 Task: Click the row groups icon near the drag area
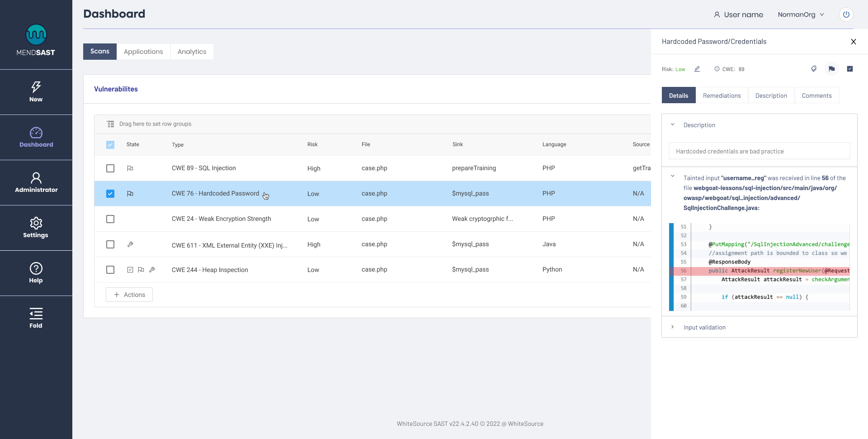tap(110, 124)
